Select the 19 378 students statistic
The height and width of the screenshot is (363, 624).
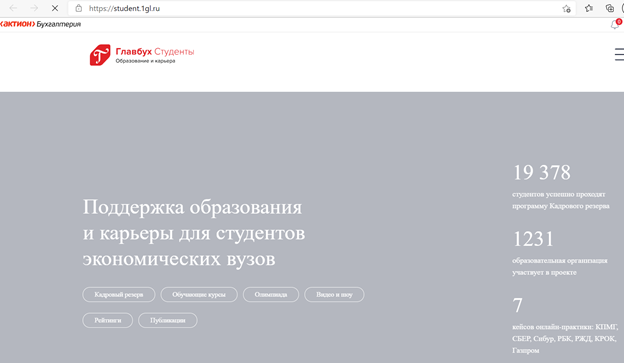tap(542, 173)
